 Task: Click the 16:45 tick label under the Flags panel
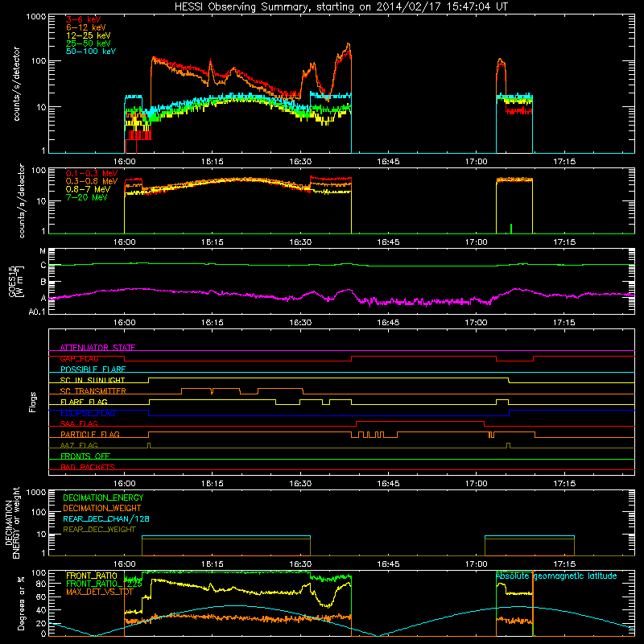click(x=388, y=484)
